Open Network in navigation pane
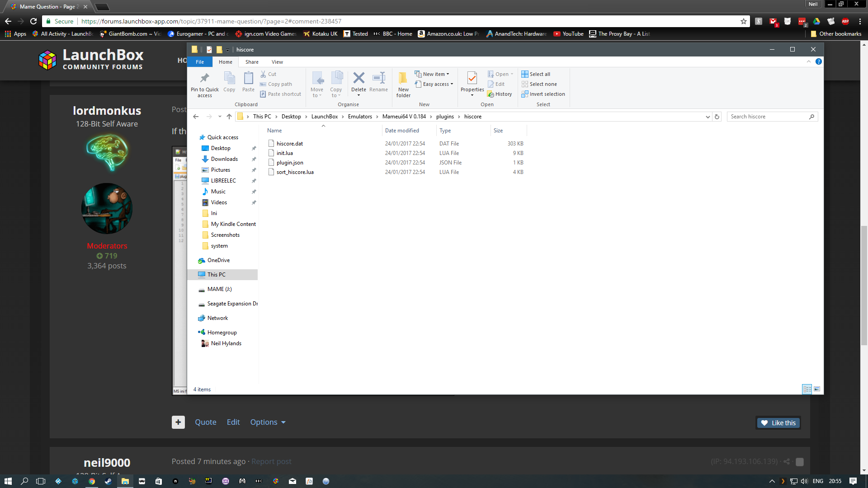The image size is (868, 488). [x=217, y=318]
